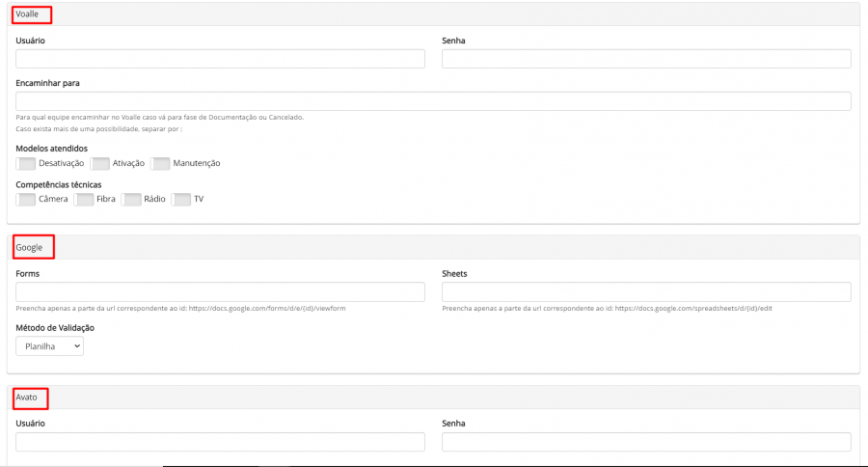Click the Google Sheets id field
This screenshot has height=467, width=868.
646,291
